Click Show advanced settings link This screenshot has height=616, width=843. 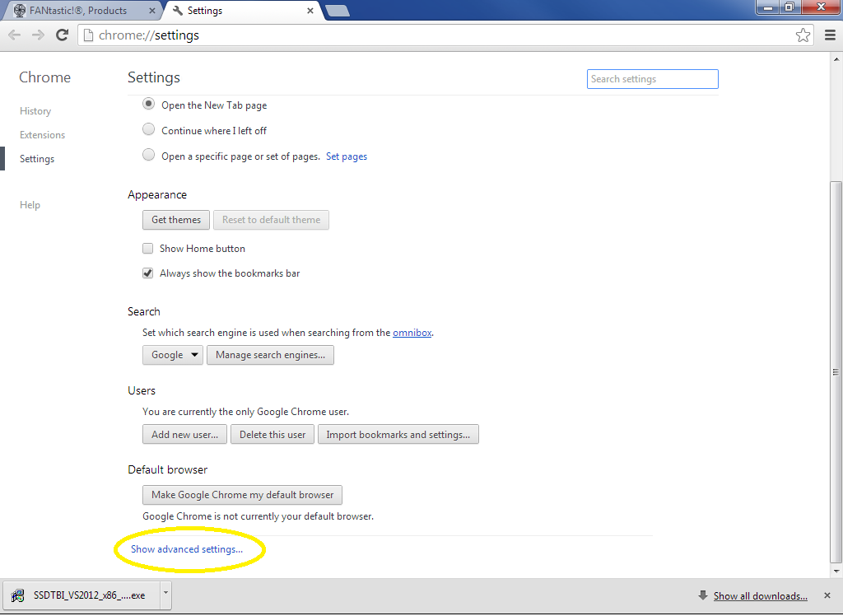tap(187, 549)
